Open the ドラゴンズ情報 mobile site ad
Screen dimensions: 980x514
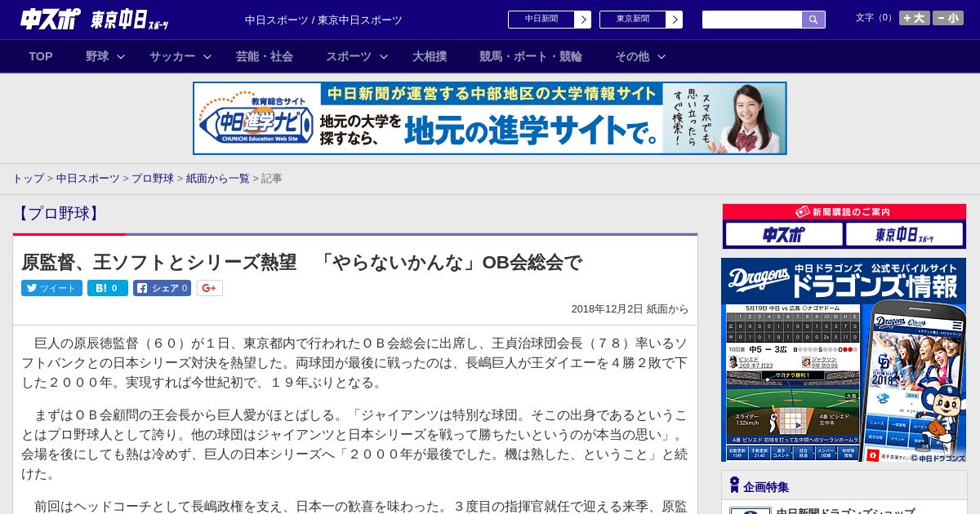click(844, 361)
